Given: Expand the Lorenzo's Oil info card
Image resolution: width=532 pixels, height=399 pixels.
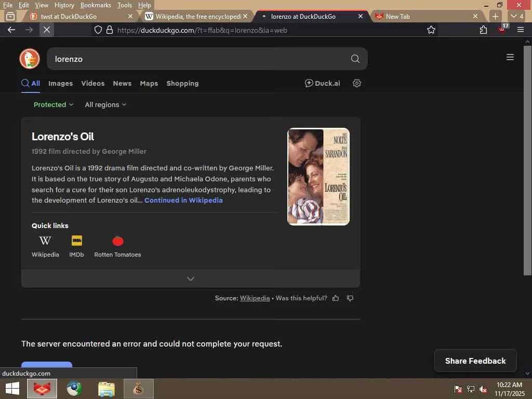Looking at the screenshot, I should tap(190, 278).
